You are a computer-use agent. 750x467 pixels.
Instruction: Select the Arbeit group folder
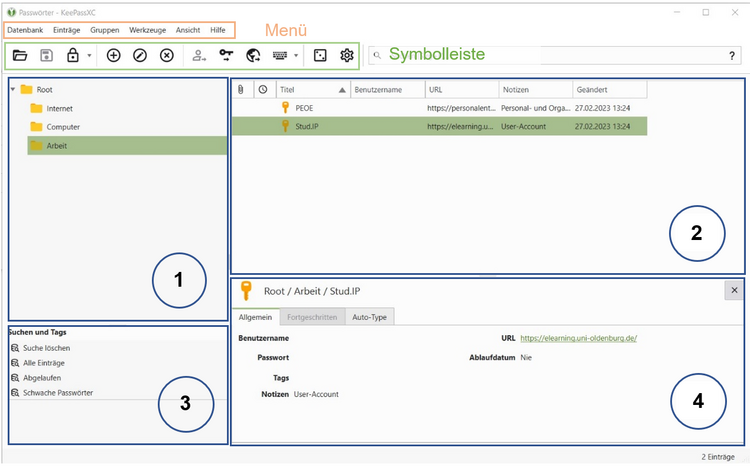pos(127,145)
